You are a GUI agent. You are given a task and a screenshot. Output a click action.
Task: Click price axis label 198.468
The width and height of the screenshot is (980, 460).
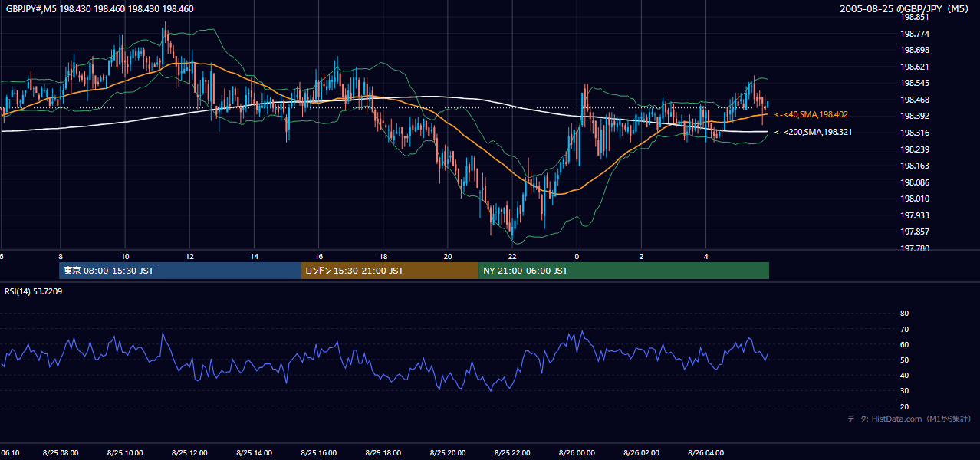click(x=915, y=100)
